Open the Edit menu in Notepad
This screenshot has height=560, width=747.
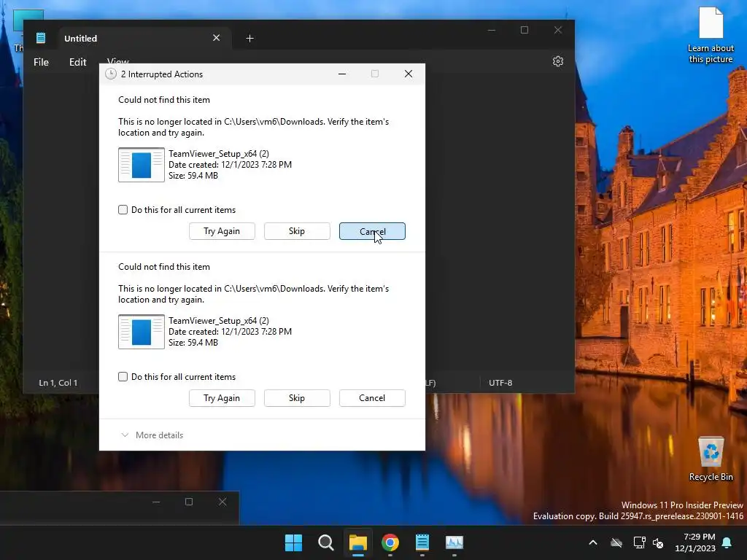pyautogui.click(x=77, y=62)
